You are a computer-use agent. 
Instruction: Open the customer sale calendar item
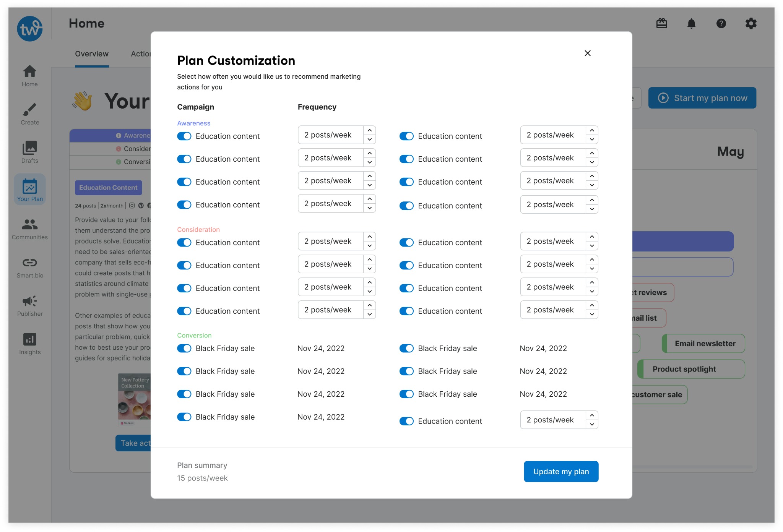pyautogui.click(x=659, y=394)
